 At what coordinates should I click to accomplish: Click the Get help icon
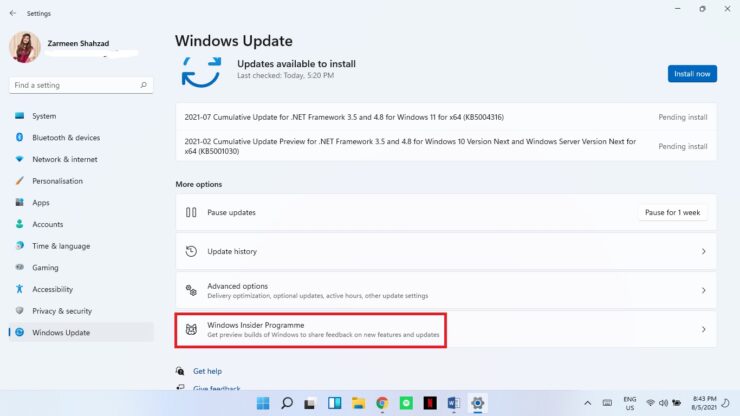pos(180,371)
